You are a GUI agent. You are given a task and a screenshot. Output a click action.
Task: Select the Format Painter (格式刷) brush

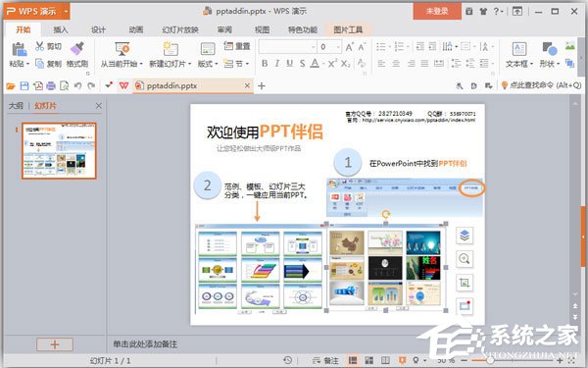[x=77, y=48]
